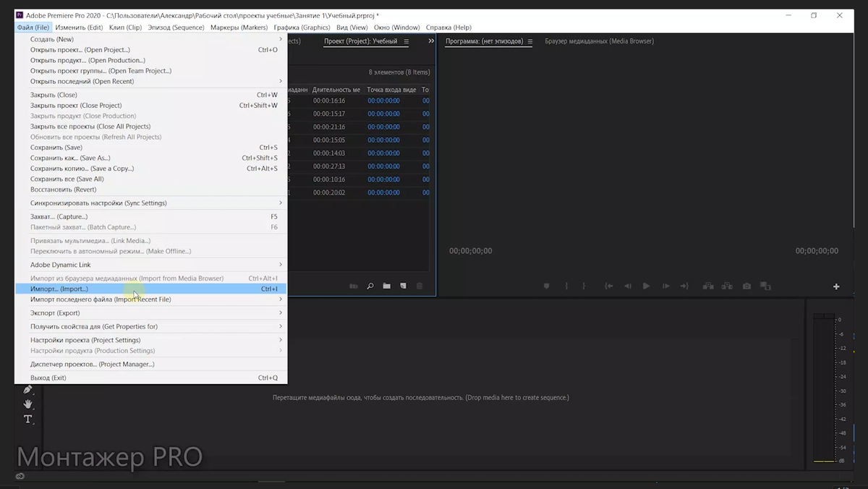Click the Find magnifier in Project panel
The width and height of the screenshot is (868, 489).
click(370, 286)
